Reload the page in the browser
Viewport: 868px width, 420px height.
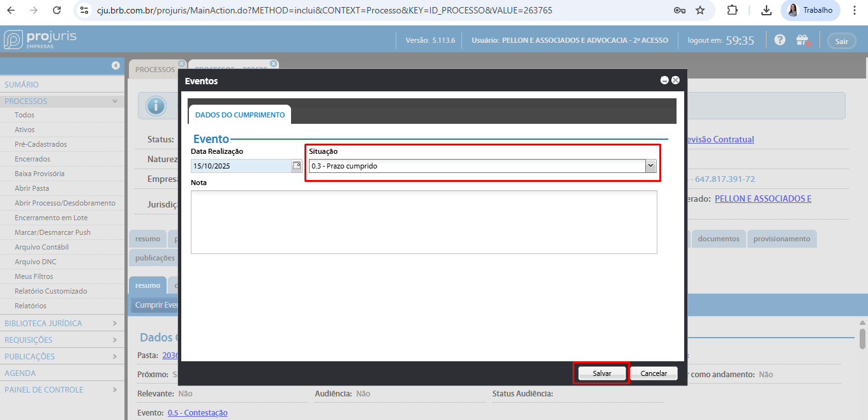tap(57, 10)
